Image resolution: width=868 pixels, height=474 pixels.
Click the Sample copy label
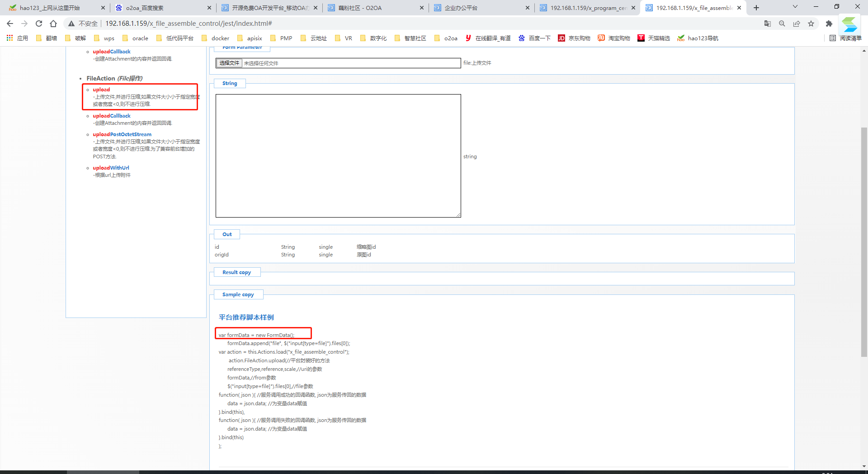coord(238,294)
